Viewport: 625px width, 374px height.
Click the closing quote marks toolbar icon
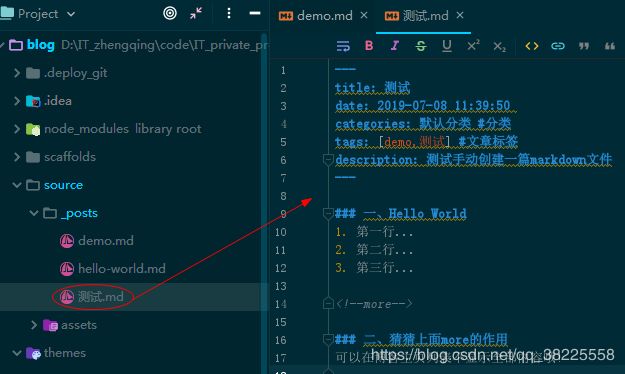click(x=584, y=46)
